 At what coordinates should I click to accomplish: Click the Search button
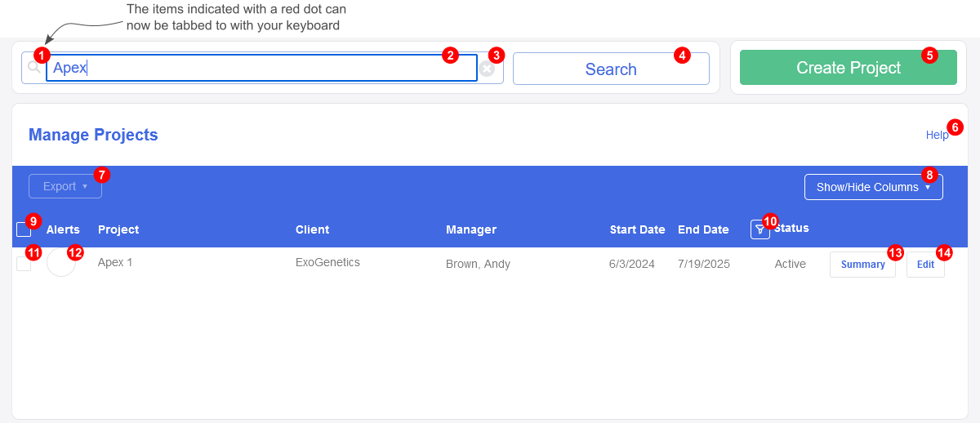click(611, 69)
